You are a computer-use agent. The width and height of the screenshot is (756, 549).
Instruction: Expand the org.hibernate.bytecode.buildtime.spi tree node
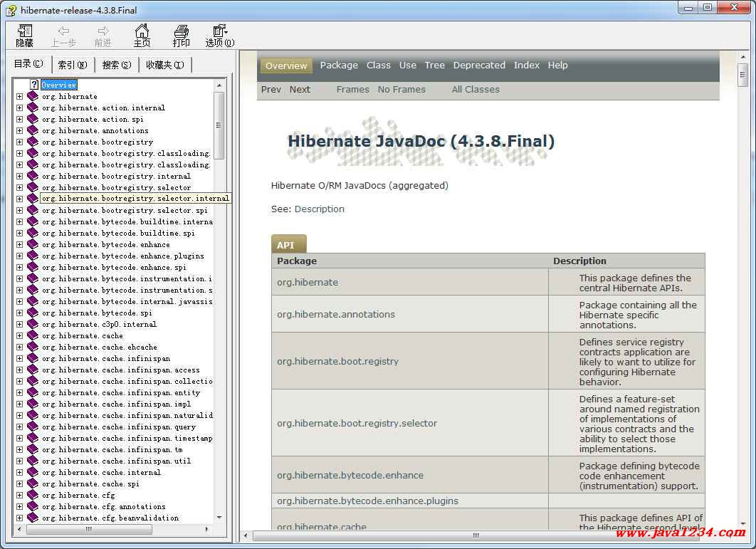pos(19,233)
